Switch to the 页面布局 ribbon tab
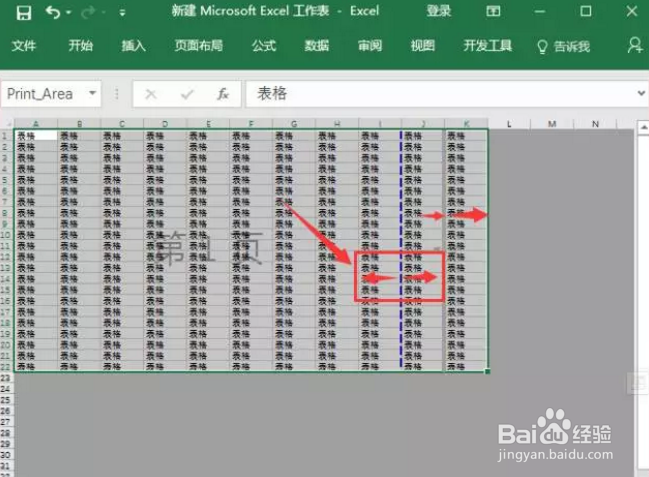Viewport: 649px width, 477px height. pyautogui.click(x=199, y=46)
